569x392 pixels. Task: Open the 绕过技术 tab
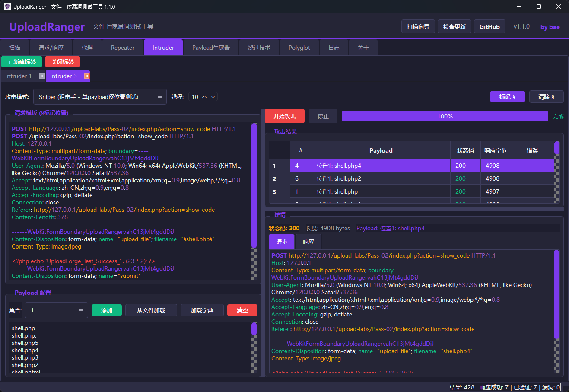click(259, 48)
